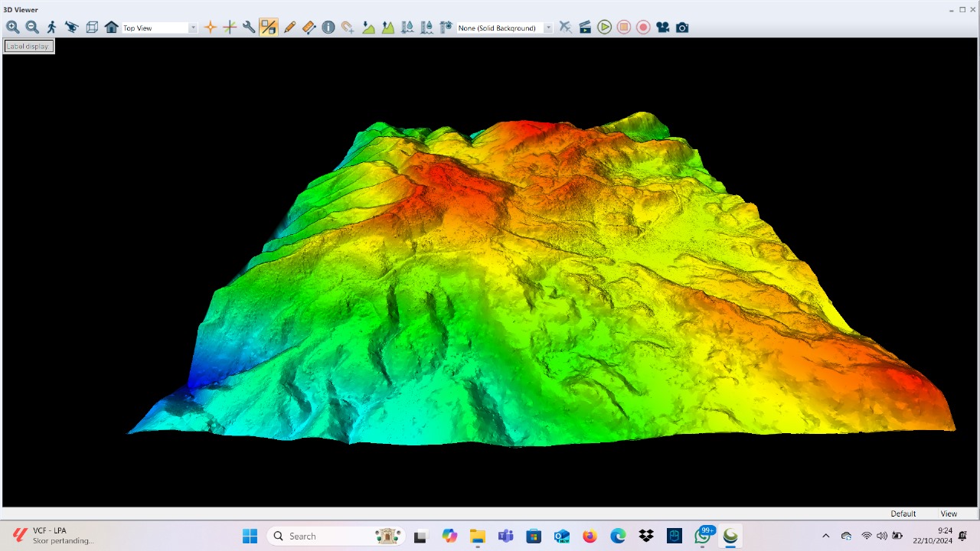The image size is (980, 551).
Task: Click the wireframe cube icon
Action: (x=92, y=28)
